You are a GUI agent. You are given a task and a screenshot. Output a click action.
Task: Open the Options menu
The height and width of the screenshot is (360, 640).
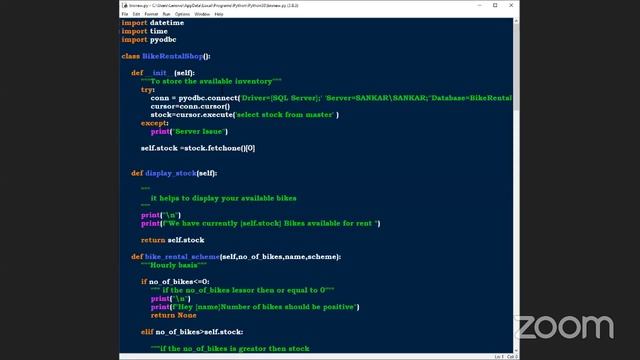[182, 14]
